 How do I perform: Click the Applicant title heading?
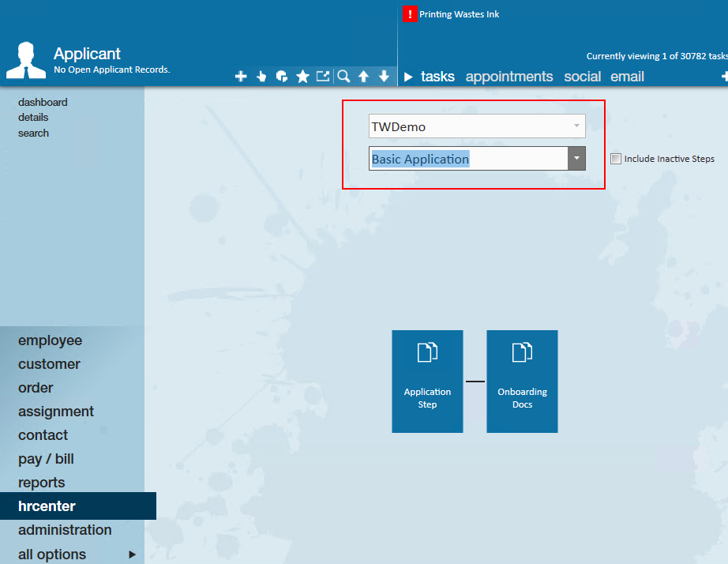[87, 54]
